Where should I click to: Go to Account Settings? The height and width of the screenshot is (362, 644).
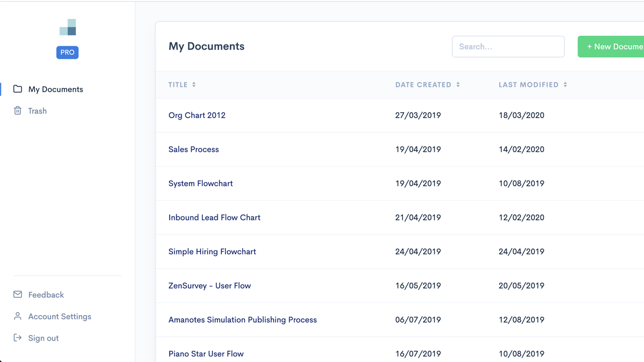59,316
